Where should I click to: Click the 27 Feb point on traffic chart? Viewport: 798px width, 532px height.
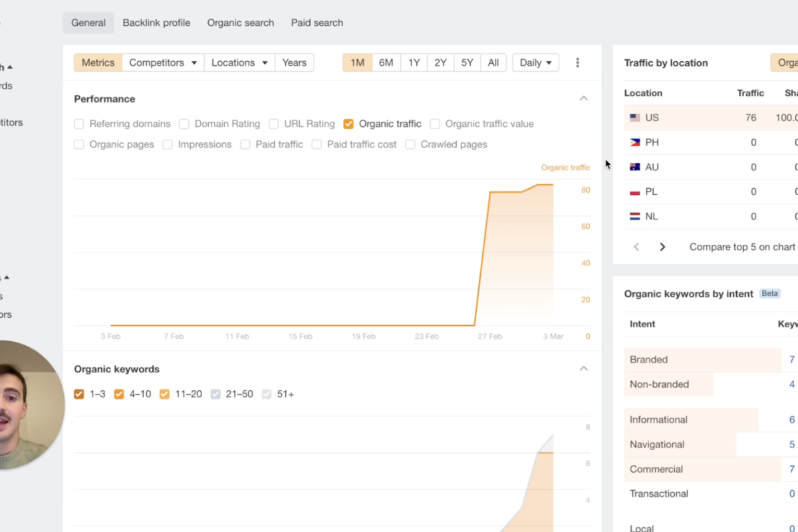click(490, 192)
